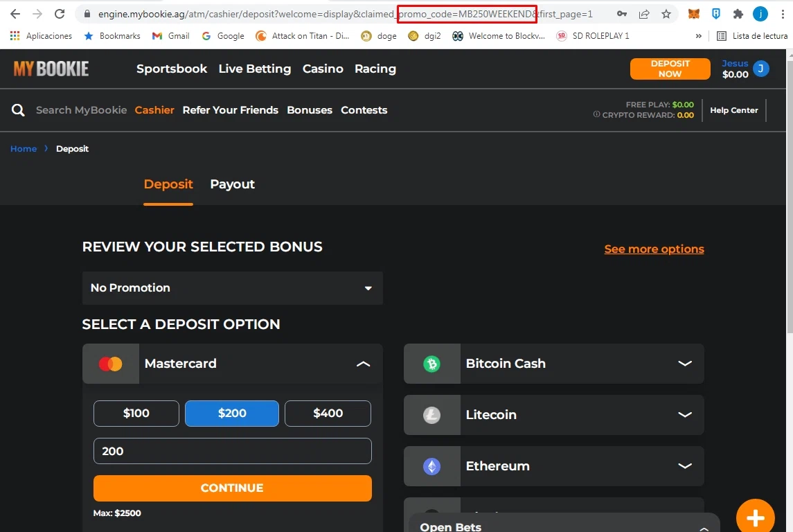
Task: Open the Help Center
Action: pos(734,110)
